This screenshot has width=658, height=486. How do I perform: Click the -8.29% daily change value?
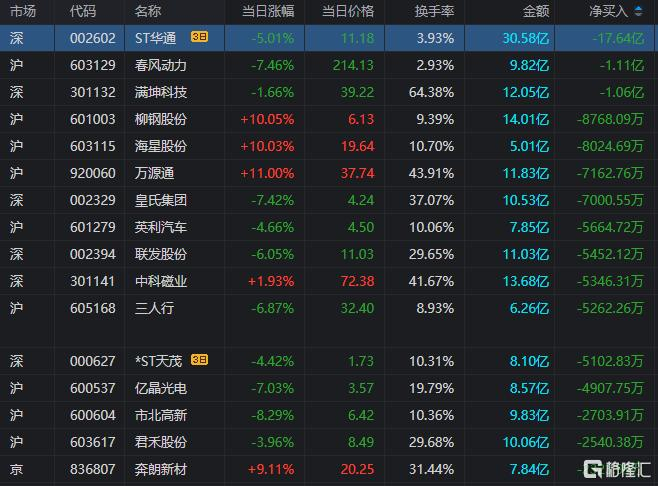tap(273, 415)
